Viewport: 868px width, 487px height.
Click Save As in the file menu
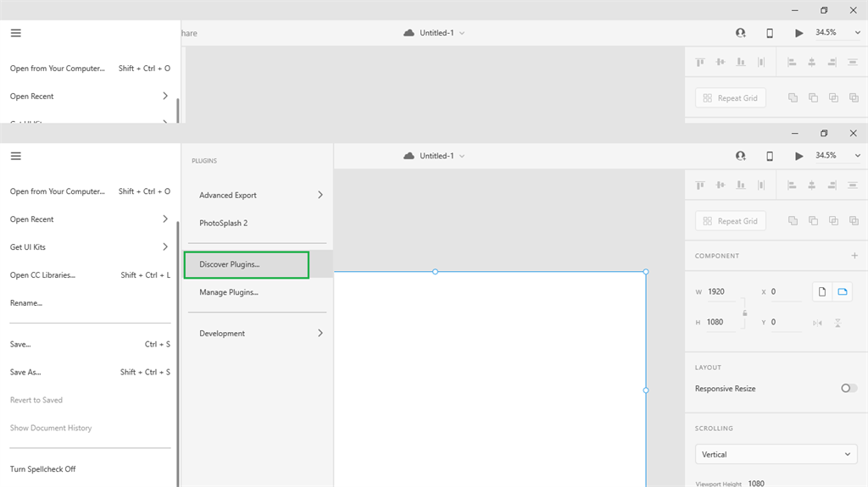(x=25, y=372)
